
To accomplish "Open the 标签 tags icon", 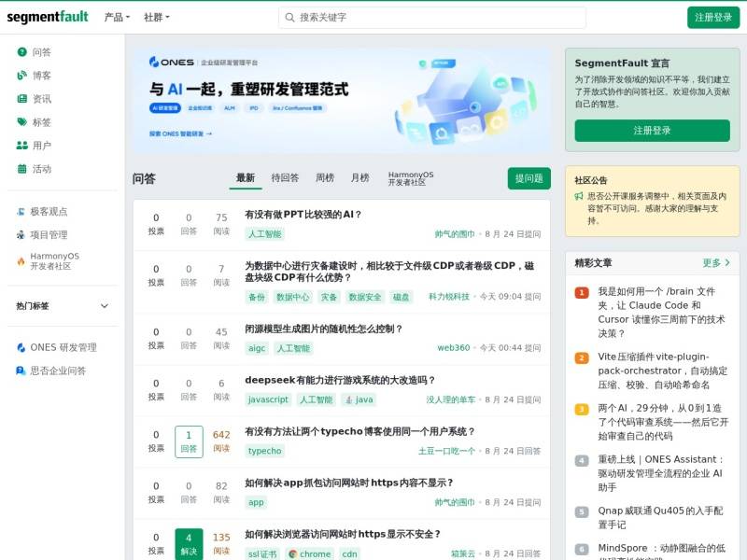I will tap(21, 122).
